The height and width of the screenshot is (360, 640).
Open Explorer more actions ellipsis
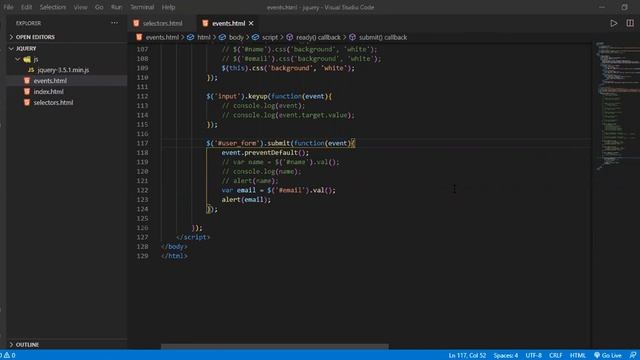click(x=114, y=23)
